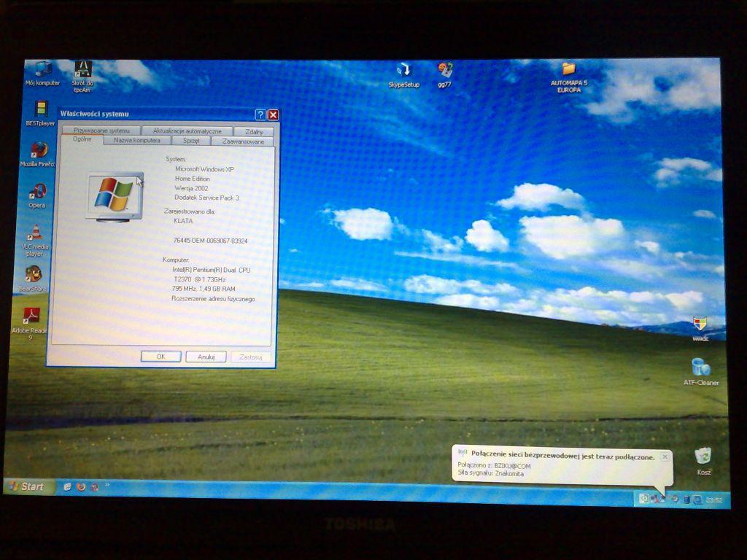
Task: Start VLC media player from desktop
Action: pos(35,241)
